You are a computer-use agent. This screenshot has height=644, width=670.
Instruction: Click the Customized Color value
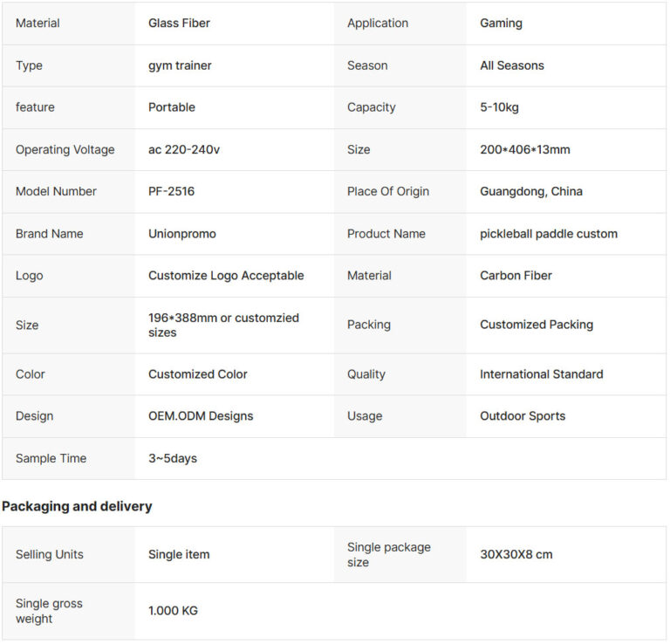(x=198, y=374)
